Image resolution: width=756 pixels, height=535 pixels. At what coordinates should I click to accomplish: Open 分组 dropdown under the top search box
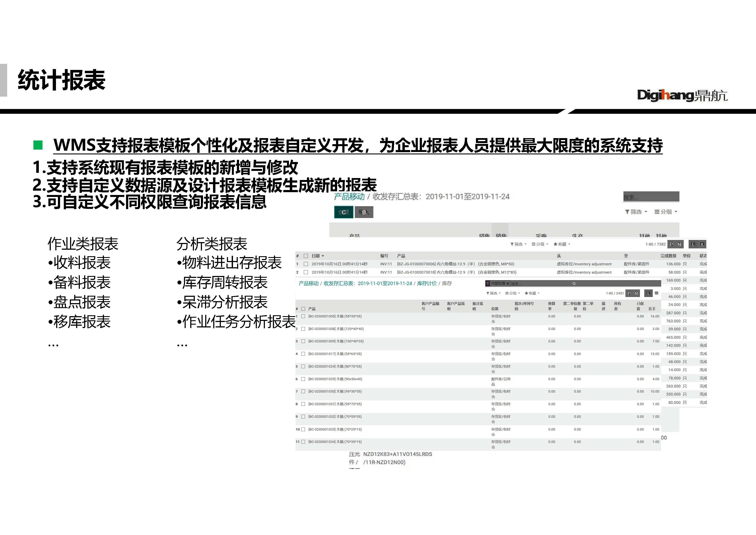coord(666,212)
